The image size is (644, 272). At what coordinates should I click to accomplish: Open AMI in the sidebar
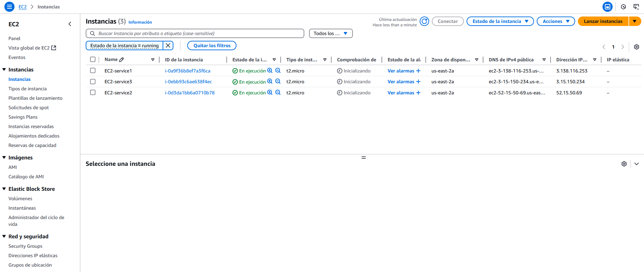12,167
